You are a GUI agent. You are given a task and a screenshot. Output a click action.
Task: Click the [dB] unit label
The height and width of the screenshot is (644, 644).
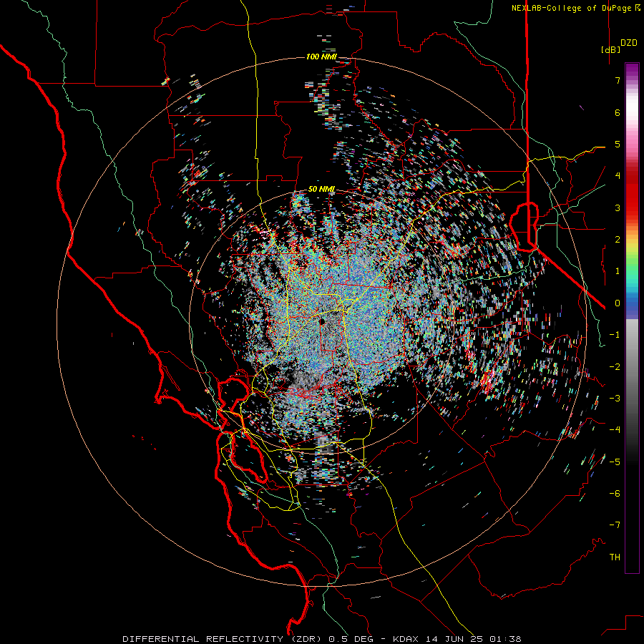[610, 49]
